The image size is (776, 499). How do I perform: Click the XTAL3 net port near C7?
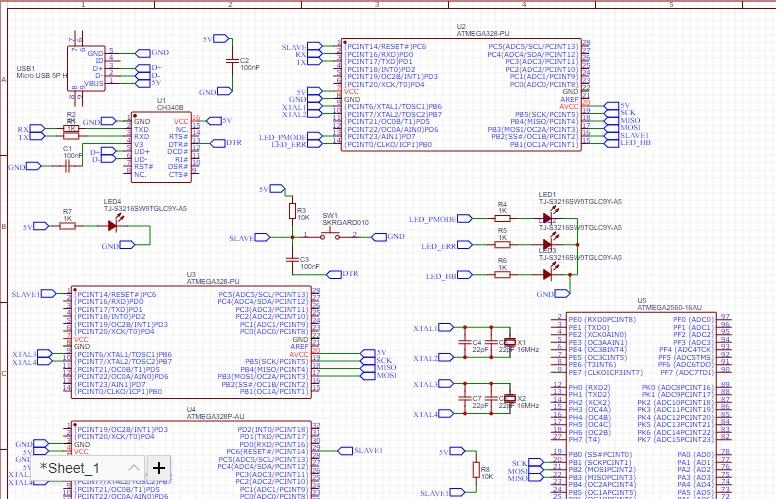pyautogui.click(x=446, y=383)
